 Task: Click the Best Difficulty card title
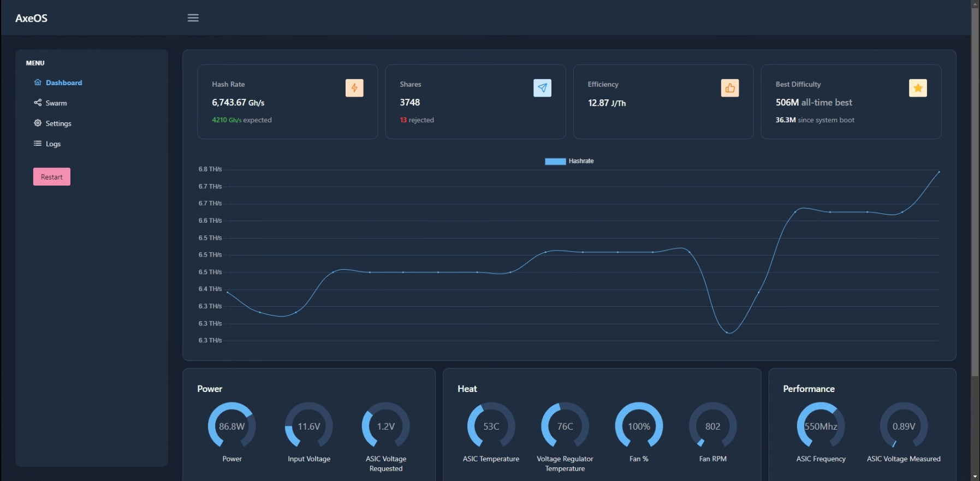pos(798,85)
